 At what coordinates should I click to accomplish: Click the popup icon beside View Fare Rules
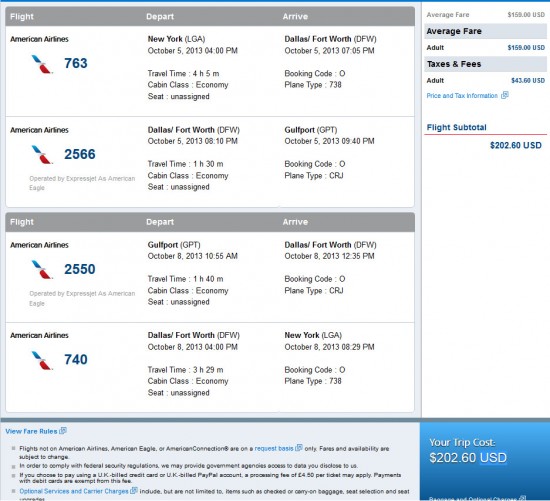[x=63, y=430]
